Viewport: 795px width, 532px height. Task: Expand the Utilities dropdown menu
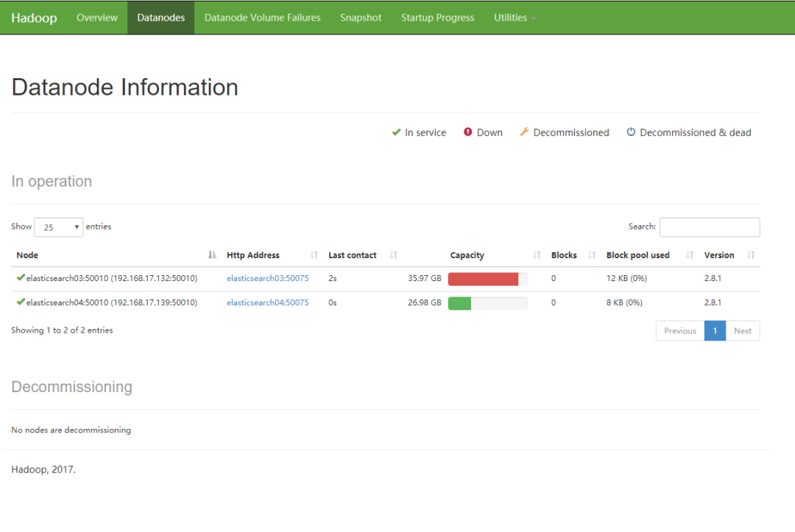(x=515, y=18)
